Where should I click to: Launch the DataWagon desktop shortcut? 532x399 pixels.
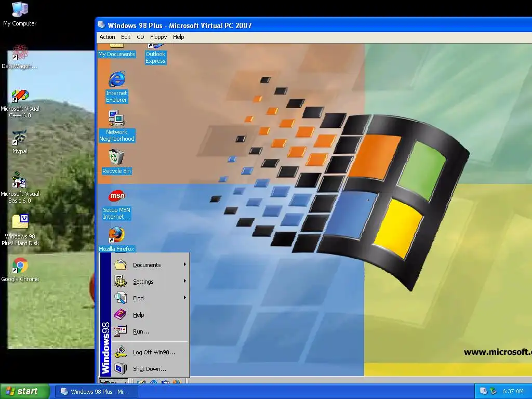(x=20, y=57)
